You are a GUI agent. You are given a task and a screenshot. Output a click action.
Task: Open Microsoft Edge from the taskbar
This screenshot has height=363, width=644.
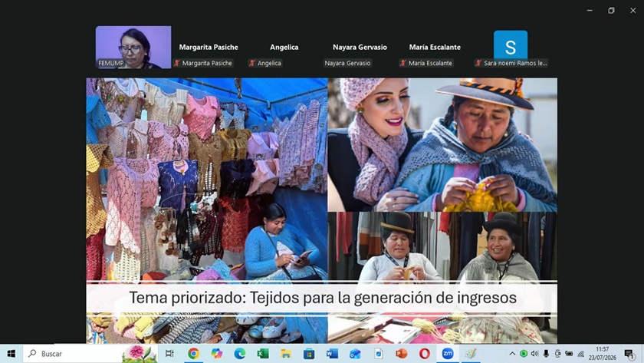[240, 354]
